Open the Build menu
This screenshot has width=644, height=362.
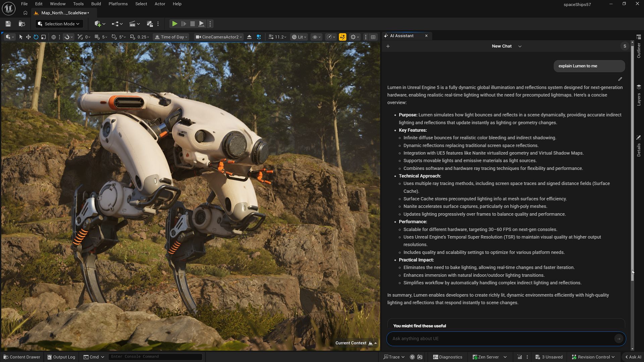[96, 4]
